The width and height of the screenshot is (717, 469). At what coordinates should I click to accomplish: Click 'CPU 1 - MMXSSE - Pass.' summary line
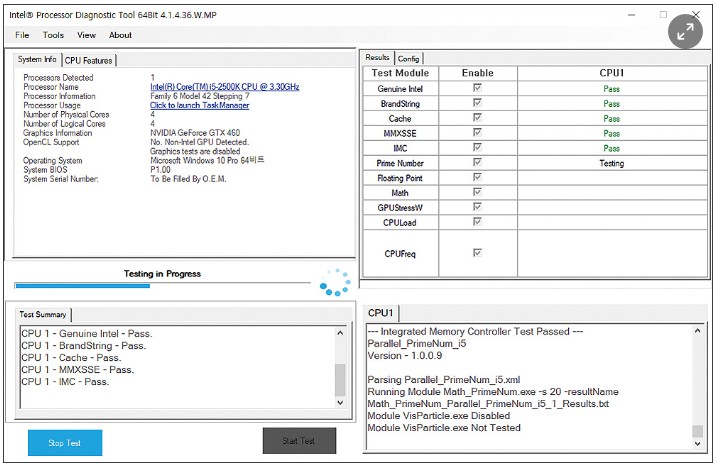click(78, 369)
